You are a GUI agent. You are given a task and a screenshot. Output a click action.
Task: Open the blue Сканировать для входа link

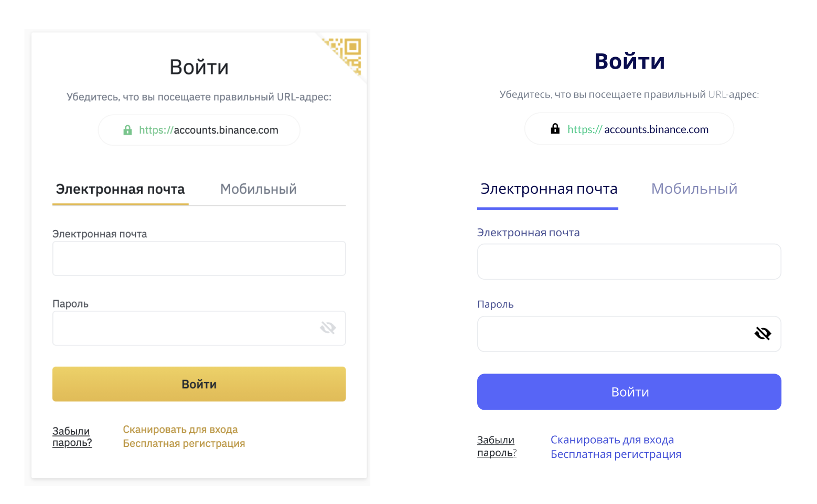pyautogui.click(x=612, y=440)
